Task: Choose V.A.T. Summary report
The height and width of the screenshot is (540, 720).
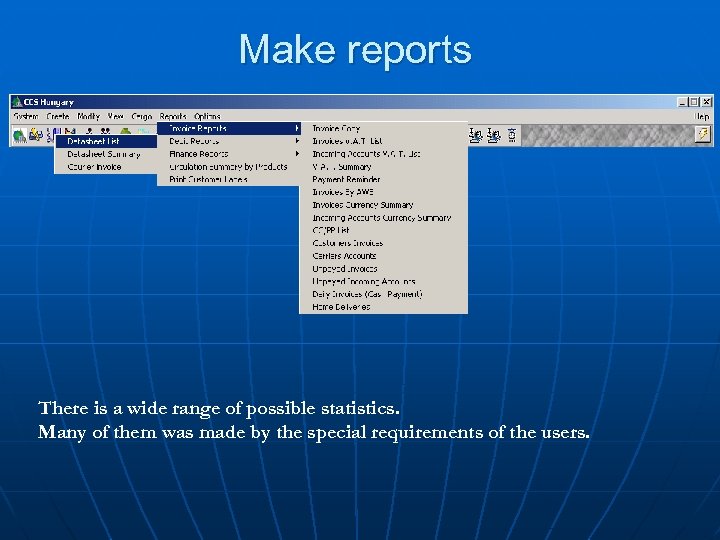Action: click(383, 167)
